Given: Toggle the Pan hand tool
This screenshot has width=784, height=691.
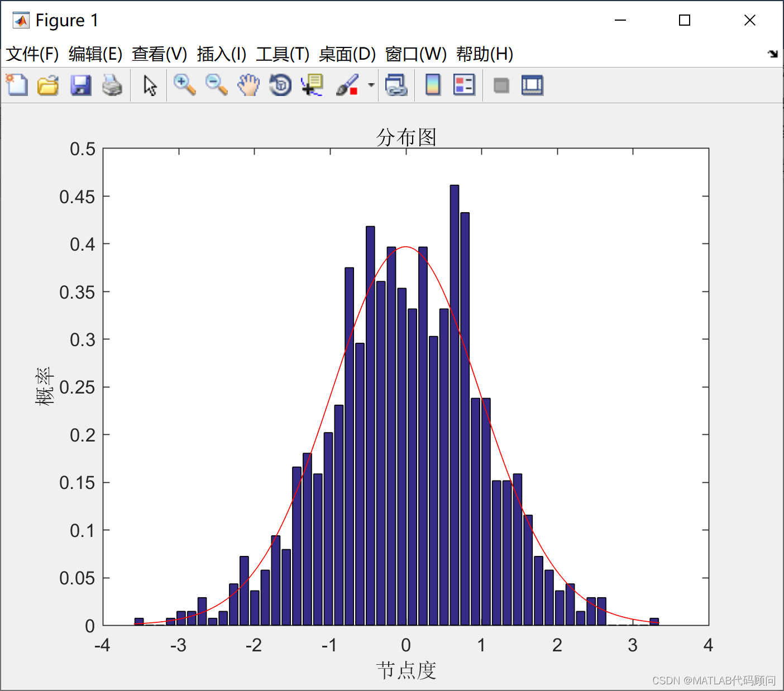Looking at the screenshot, I should click(248, 85).
